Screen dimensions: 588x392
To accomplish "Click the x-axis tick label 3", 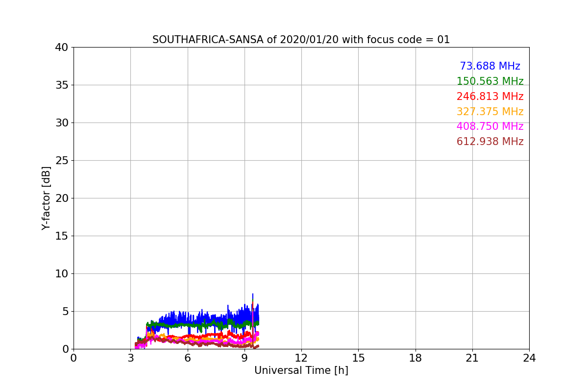I will 130,358.
